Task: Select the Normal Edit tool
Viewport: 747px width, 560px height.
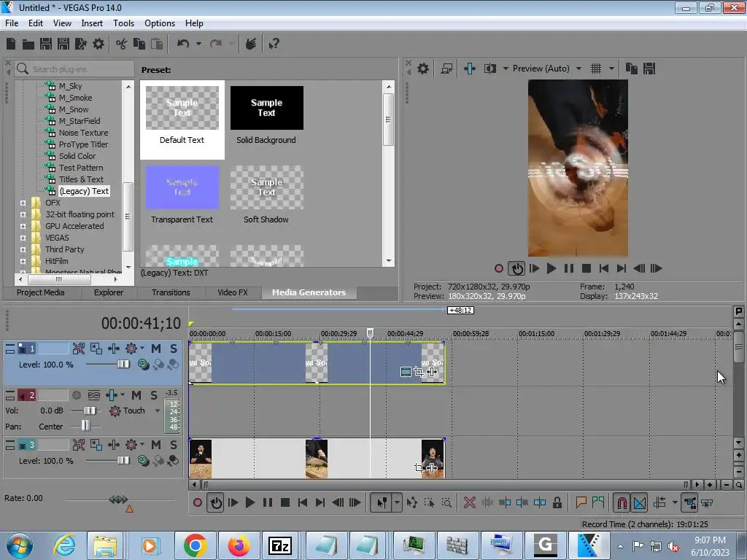Action: pos(382,502)
